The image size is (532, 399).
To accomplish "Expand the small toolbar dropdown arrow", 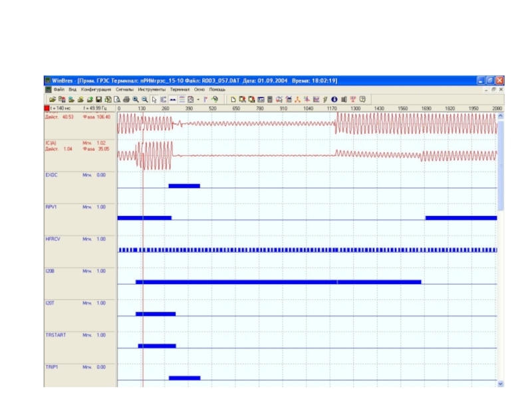I will (x=198, y=99).
